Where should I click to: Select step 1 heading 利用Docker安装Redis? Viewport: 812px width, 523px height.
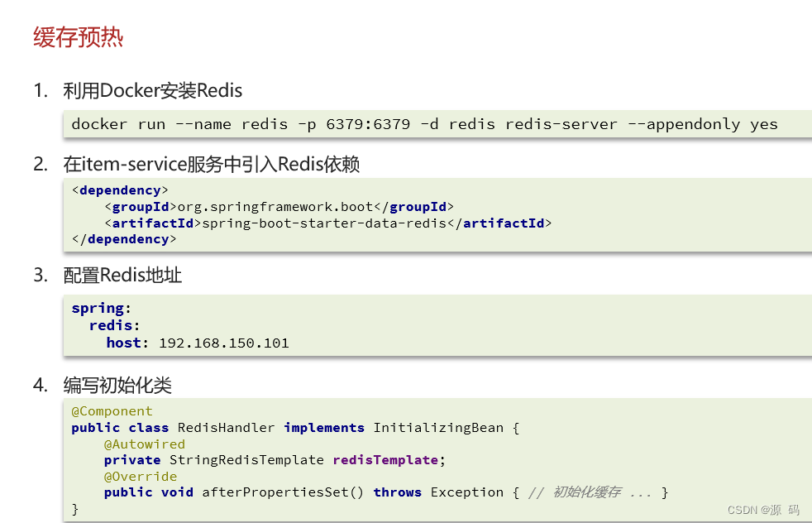[x=153, y=91]
